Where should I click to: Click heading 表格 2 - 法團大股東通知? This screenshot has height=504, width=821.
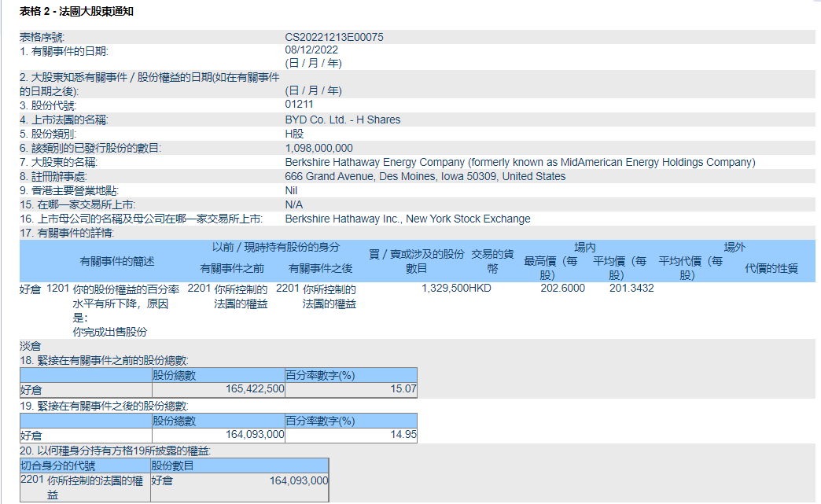(76, 12)
